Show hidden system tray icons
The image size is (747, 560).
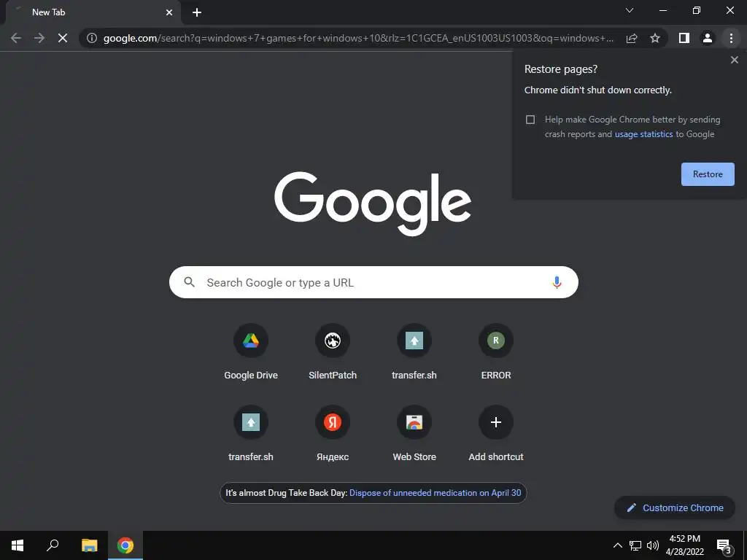617,545
